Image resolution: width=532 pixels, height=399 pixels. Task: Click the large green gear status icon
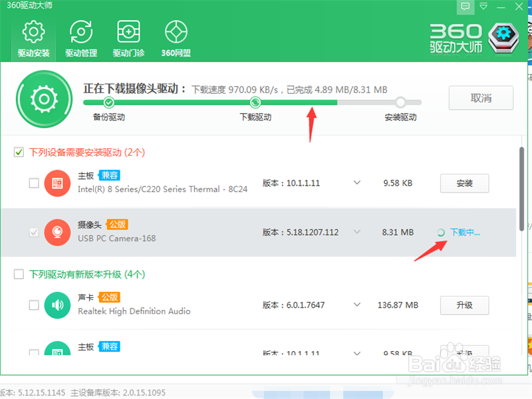(44, 99)
